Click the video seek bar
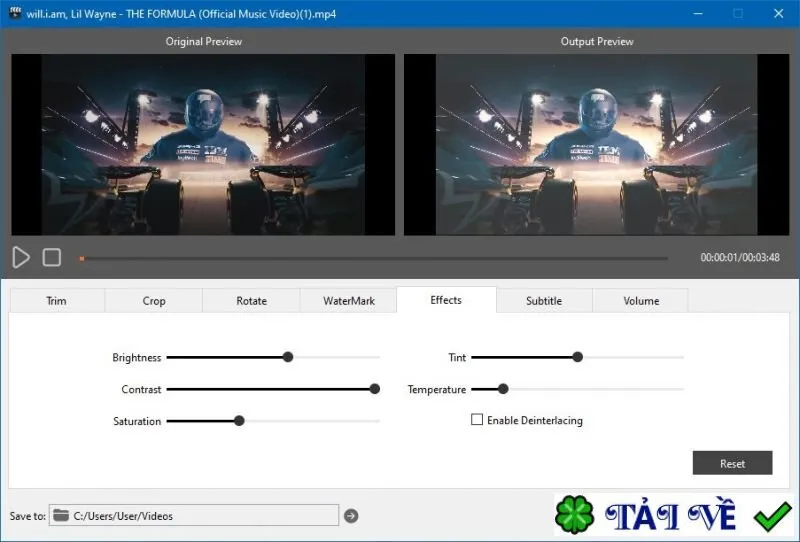The width and height of the screenshot is (800, 542). tap(373, 259)
